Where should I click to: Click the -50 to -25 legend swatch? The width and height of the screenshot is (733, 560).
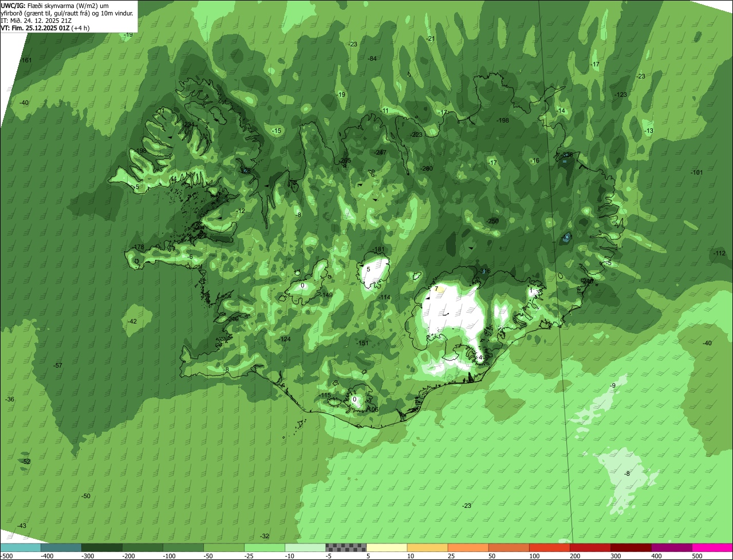(x=224, y=547)
